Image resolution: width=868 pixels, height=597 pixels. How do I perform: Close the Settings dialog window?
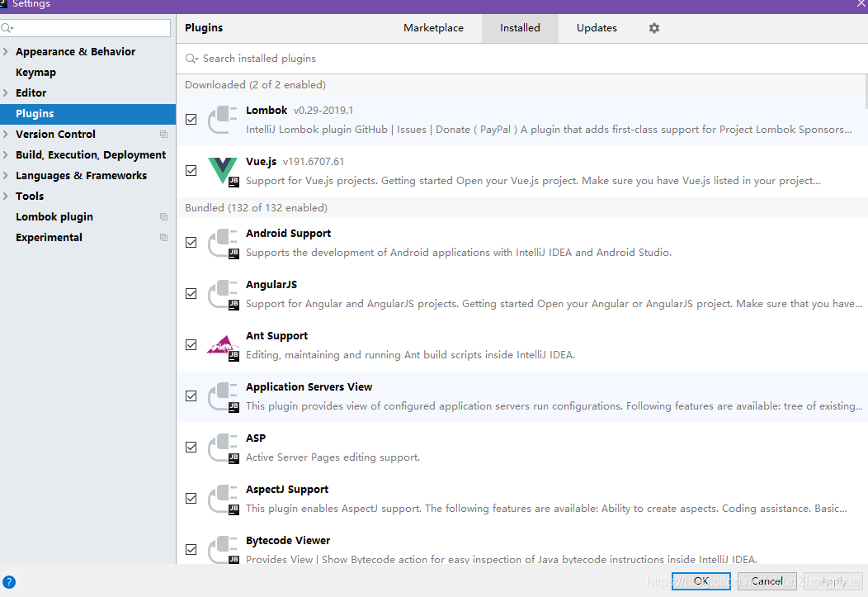[861, 4]
